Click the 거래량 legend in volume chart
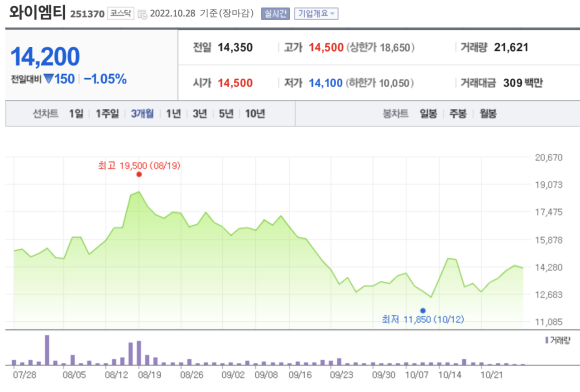Image resolution: width=580 pixels, height=392 pixels. pyautogui.click(x=558, y=340)
